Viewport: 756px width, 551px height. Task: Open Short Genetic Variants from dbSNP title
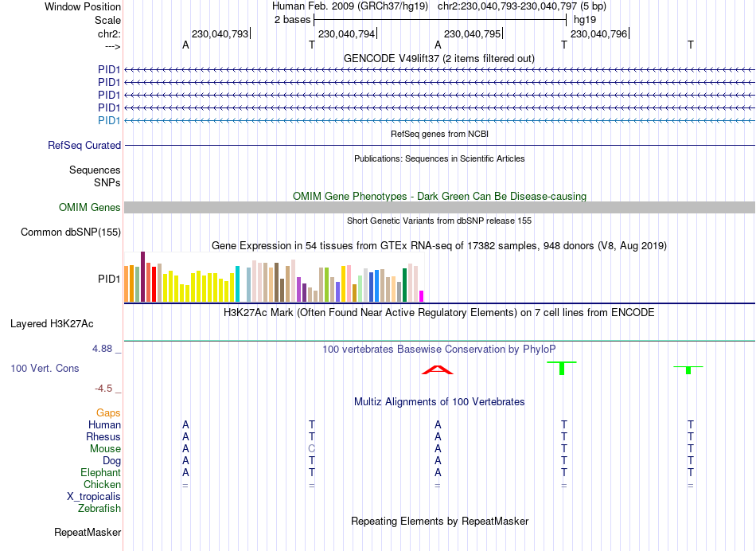click(439, 221)
